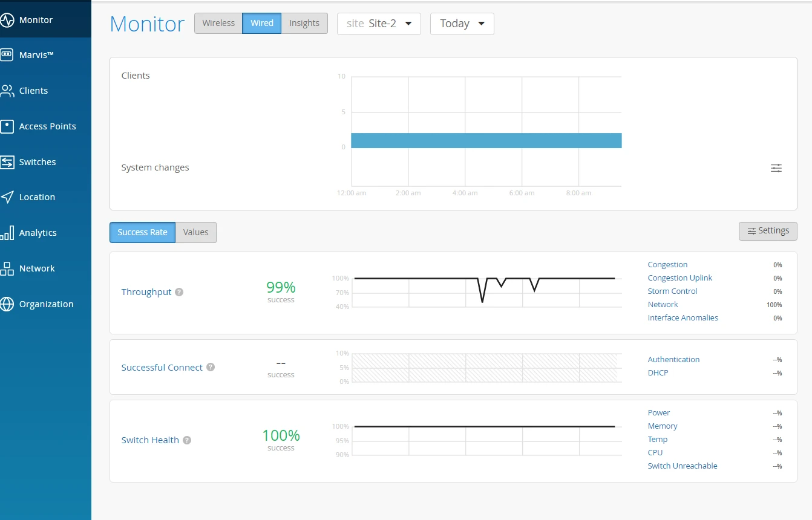
Task: Click the Throughput help question mark
Action: [178, 292]
